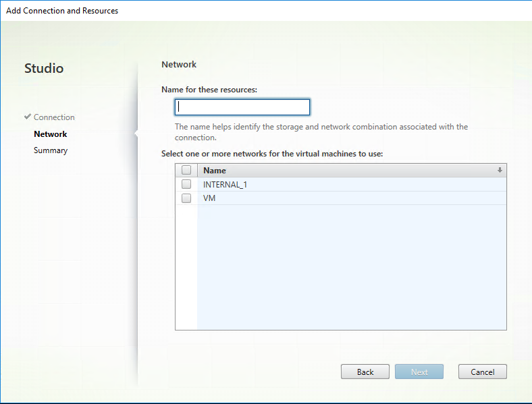Select the Network step in sidebar

click(x=51, y=134)
